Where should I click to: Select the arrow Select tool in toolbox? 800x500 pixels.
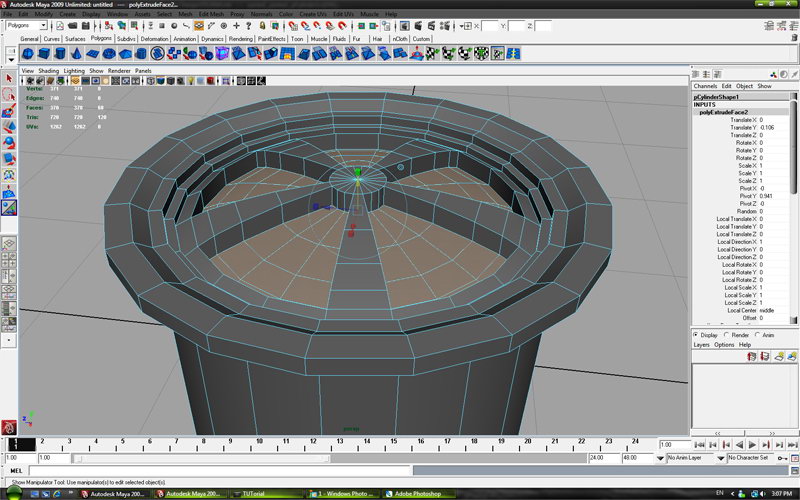pos(9,78)
